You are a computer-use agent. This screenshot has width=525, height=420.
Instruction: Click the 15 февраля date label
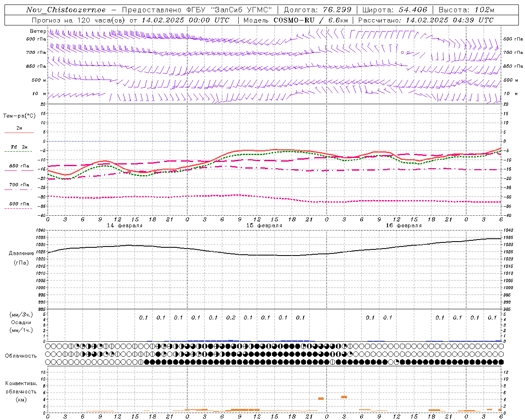[264, 226]
